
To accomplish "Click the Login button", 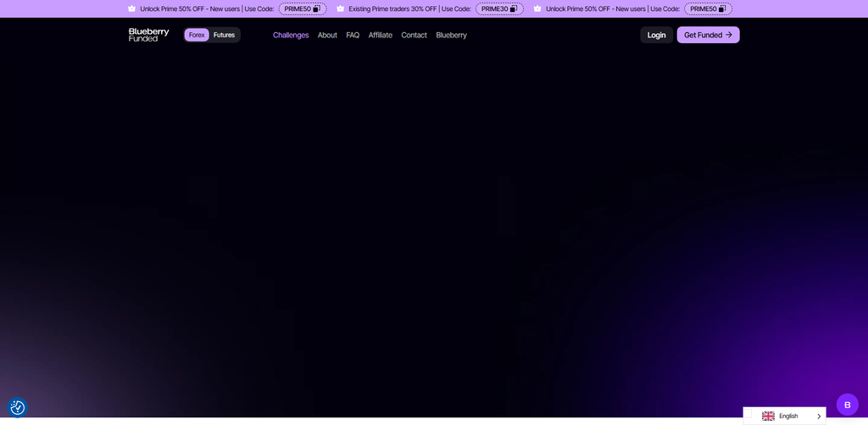I will (x=657, y=35).
